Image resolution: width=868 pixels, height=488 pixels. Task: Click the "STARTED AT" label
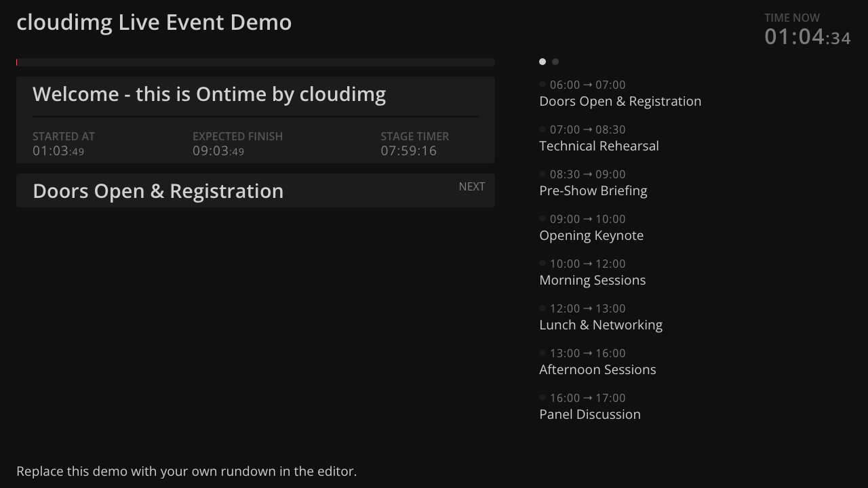64,136
